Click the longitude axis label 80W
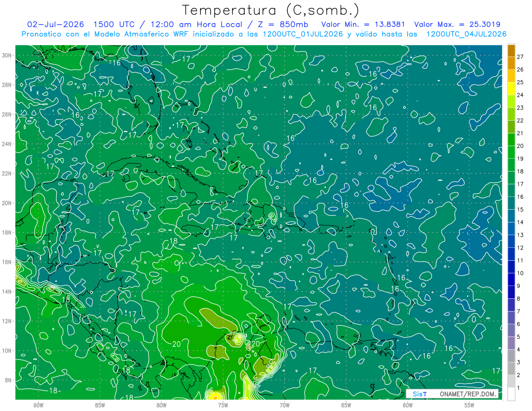This screenshot has width=532, height=411. 161,405
